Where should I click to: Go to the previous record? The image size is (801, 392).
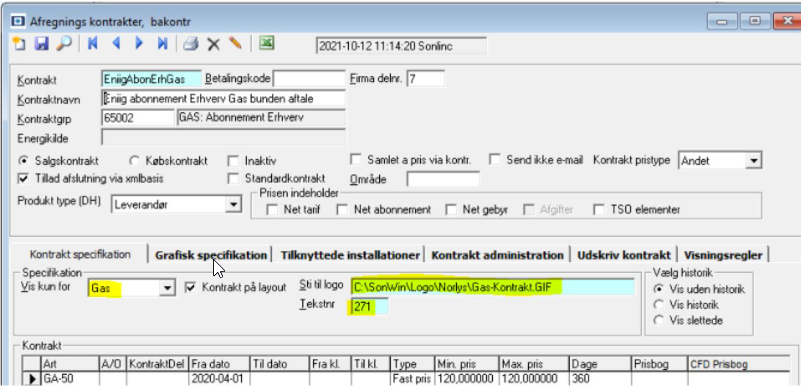(x=116, y=43)
